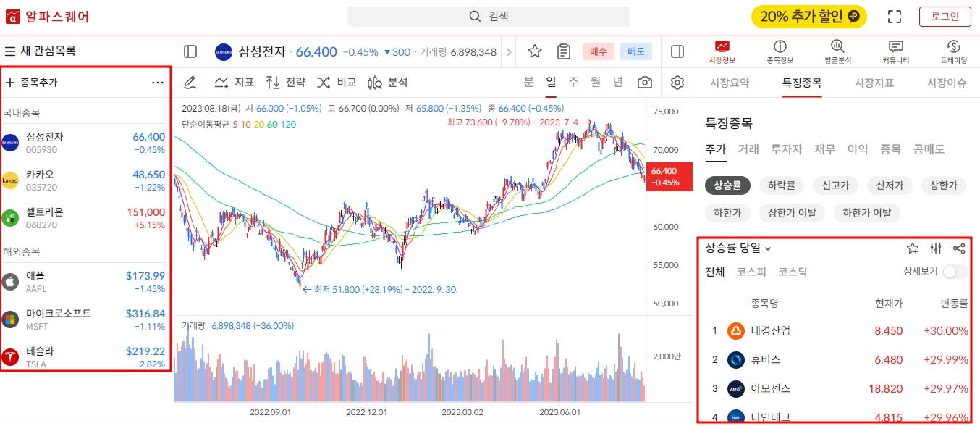Capture the chart with camera icon

point(644,83)
